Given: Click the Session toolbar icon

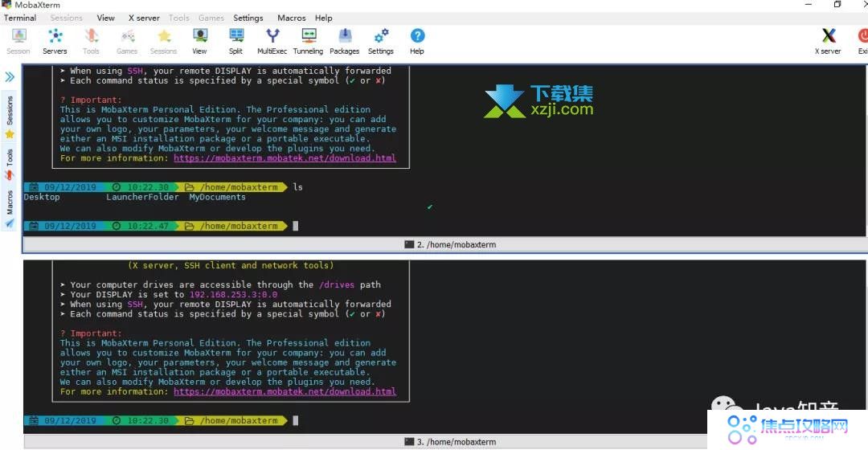Looking at the screenshot, I should click(x=18, y=42).
